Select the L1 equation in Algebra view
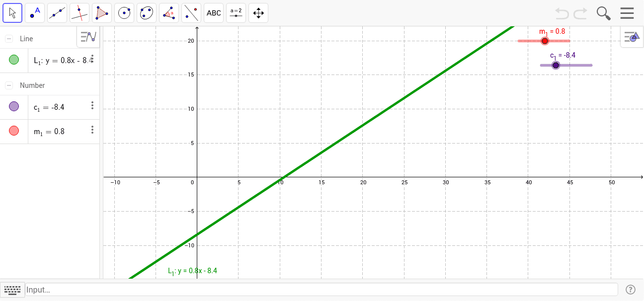 64,61
